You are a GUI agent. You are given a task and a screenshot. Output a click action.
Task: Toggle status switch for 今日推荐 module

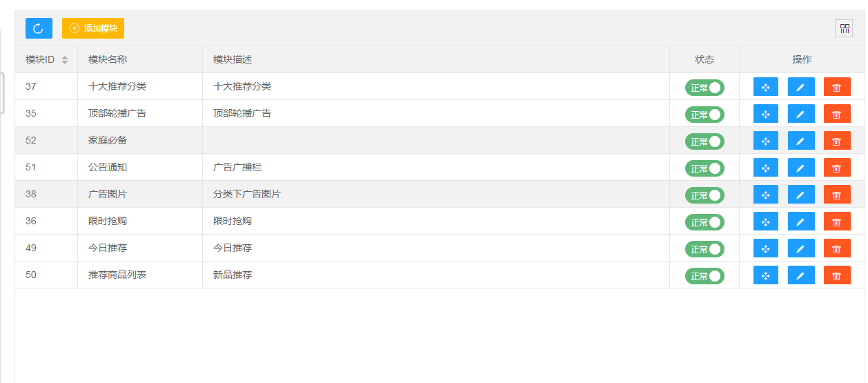[x=704, y=249]
